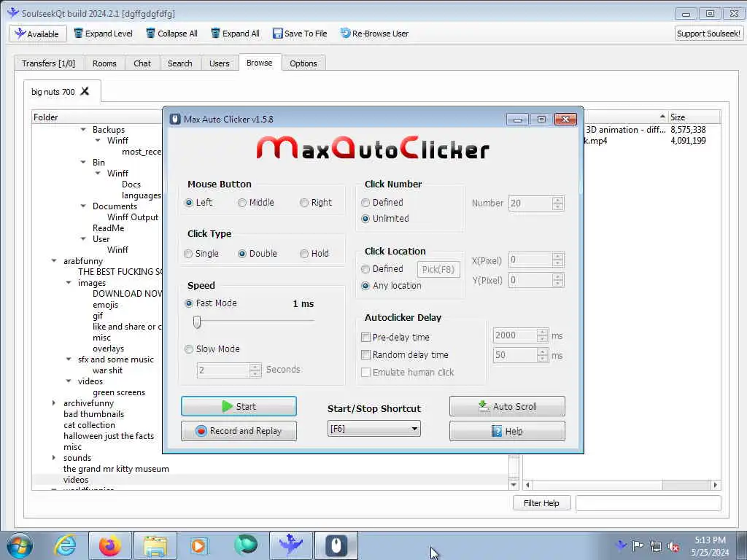Click Collapse All in the toolbar
The image size is (747, 560).
171,34
